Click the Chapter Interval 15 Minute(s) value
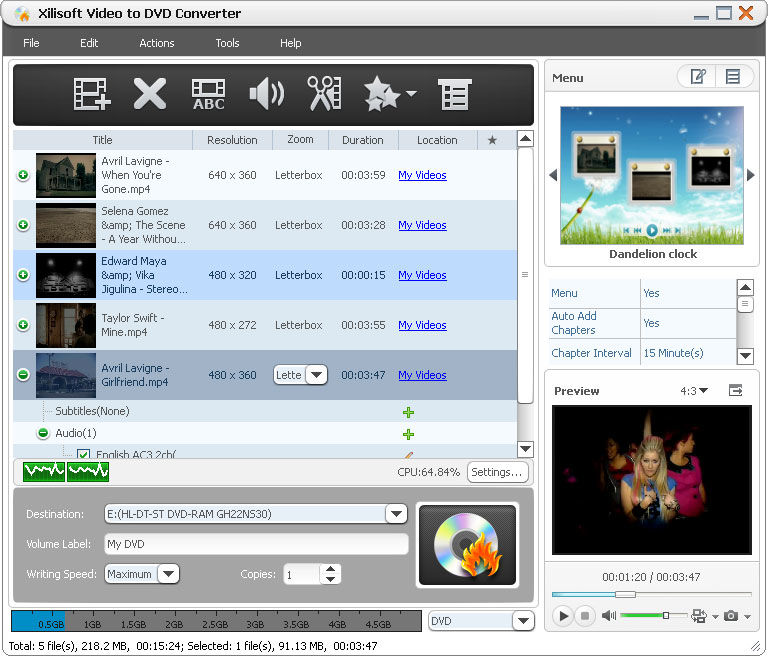The height and width of the screenshot is (656, 768). (x=673, y=353)
